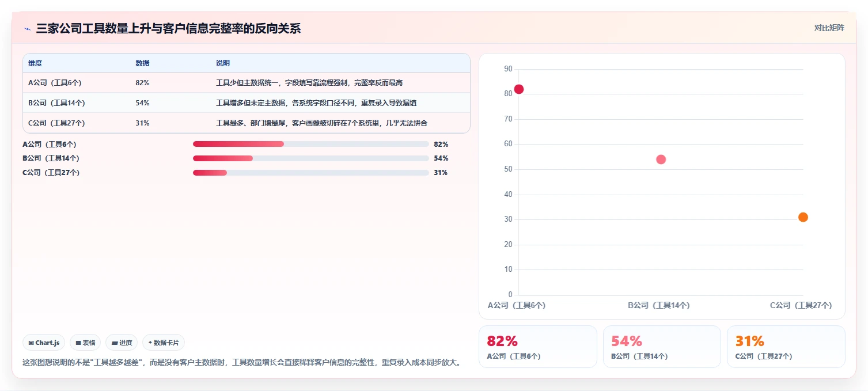Click the C公司（工具27个）x-axis label
The height and width of the screenshot is (391, 868).
(801, 306)
